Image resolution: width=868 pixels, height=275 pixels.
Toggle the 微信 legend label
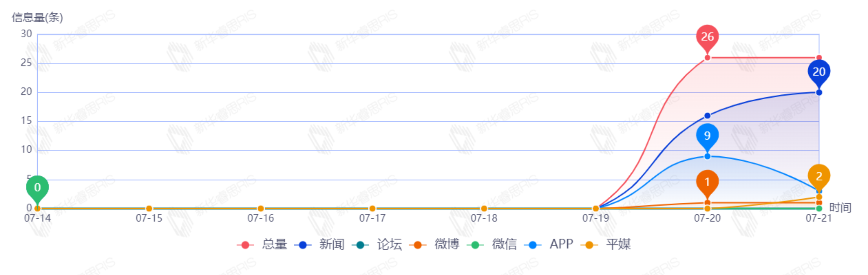pos(504,244)
